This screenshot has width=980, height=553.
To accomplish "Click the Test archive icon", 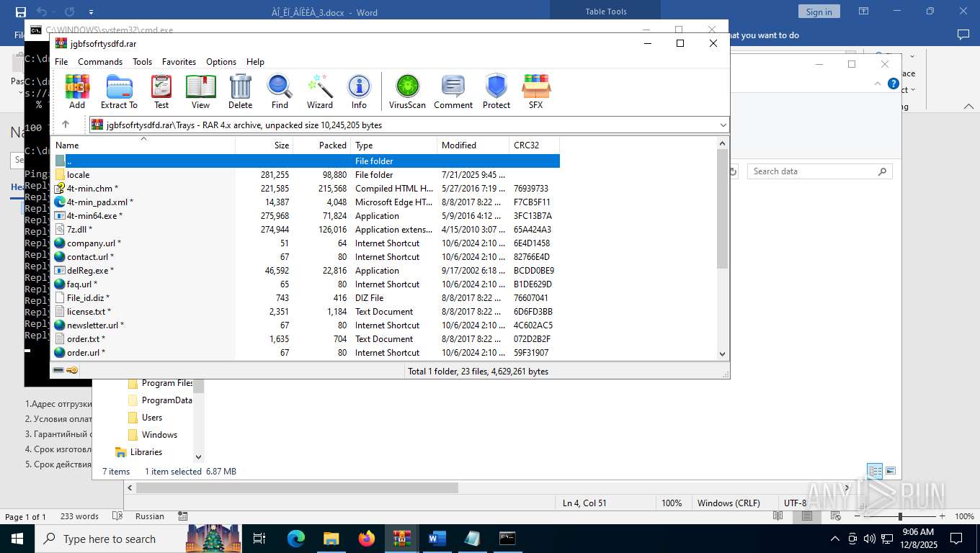I will pos(161,91).
